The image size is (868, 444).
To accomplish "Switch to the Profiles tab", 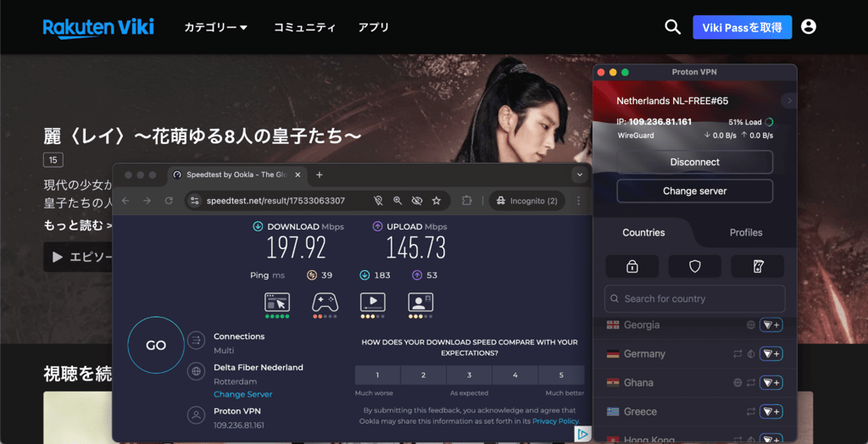I will click(746, 232).
